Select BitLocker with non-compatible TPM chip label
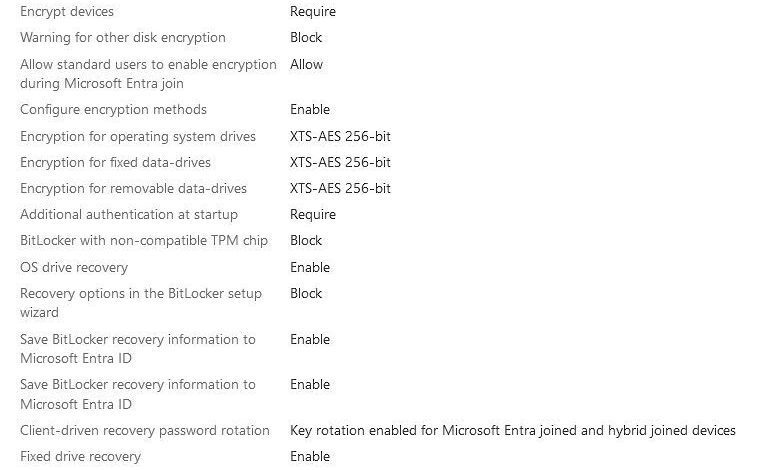The height and width of the screenshot is (470, 772). tap(144, 241)
